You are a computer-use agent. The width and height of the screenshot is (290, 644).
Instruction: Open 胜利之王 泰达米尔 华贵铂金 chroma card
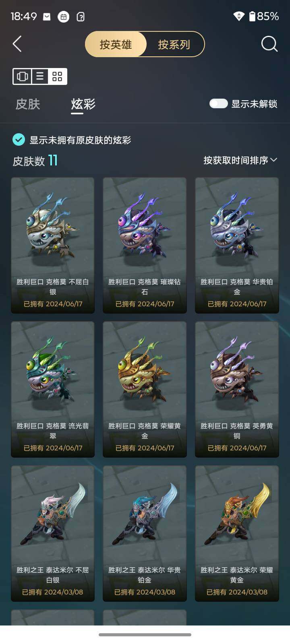tap(145, 533)
